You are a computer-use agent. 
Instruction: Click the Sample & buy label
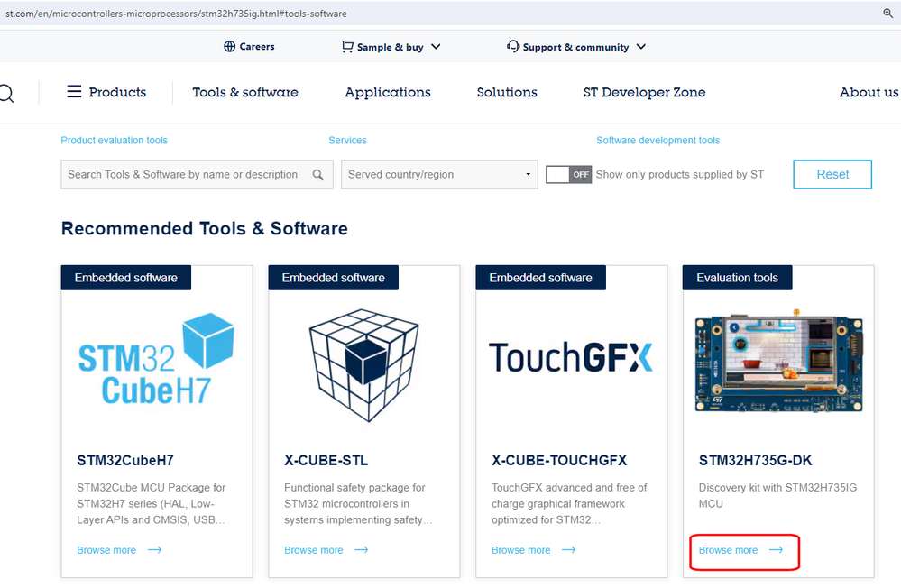[391, 47]
